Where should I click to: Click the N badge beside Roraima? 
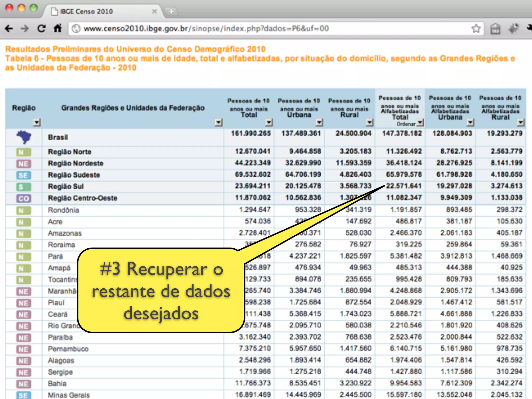click(24, 245)
